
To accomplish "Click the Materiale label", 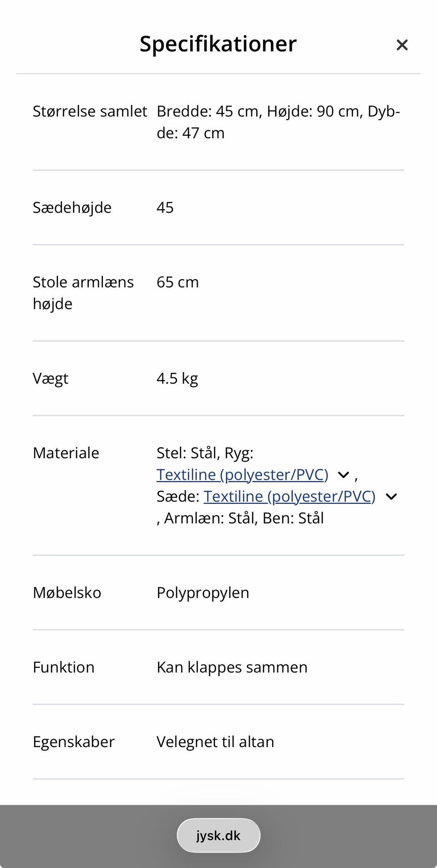I will tap(66, 453).
